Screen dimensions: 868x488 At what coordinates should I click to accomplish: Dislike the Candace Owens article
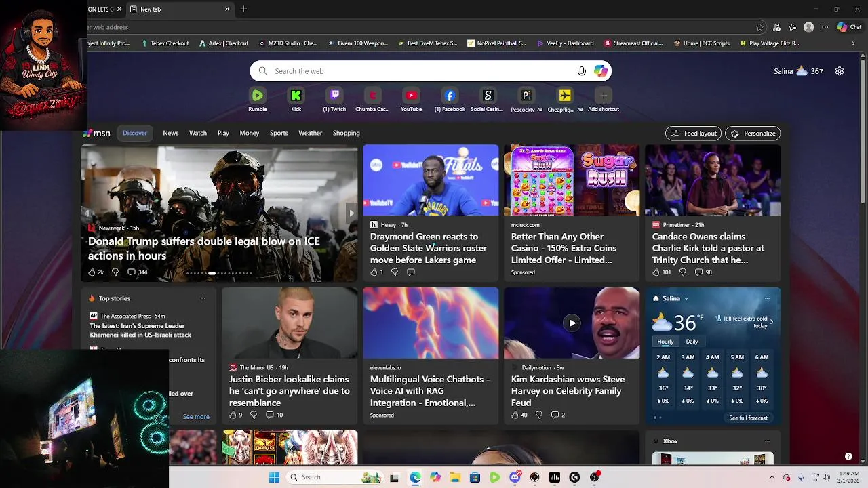[x=682, y=272]
